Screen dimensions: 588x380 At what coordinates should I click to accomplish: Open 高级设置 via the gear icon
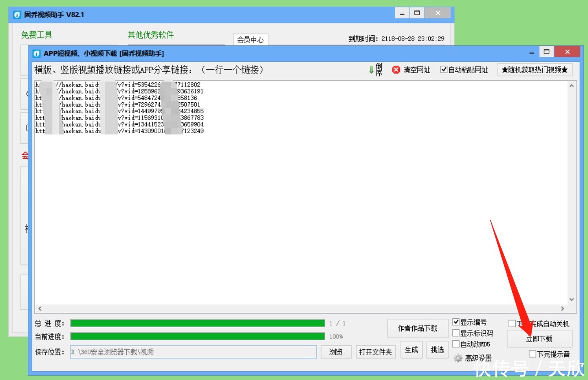(x=458, y=358)
